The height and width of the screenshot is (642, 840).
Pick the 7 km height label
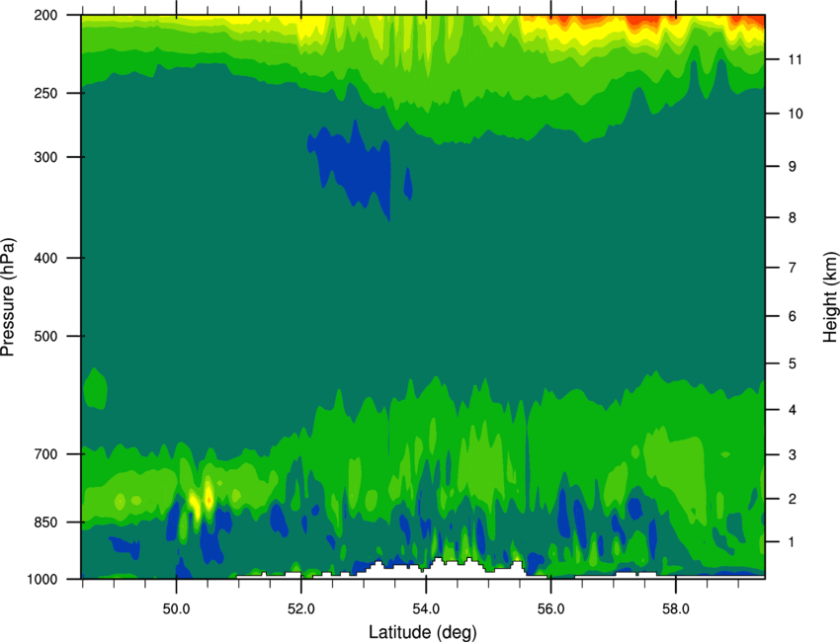[x=793, y=268]
